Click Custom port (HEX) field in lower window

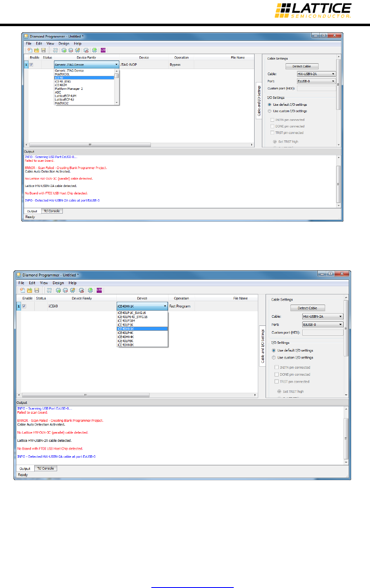pos(323,332)
